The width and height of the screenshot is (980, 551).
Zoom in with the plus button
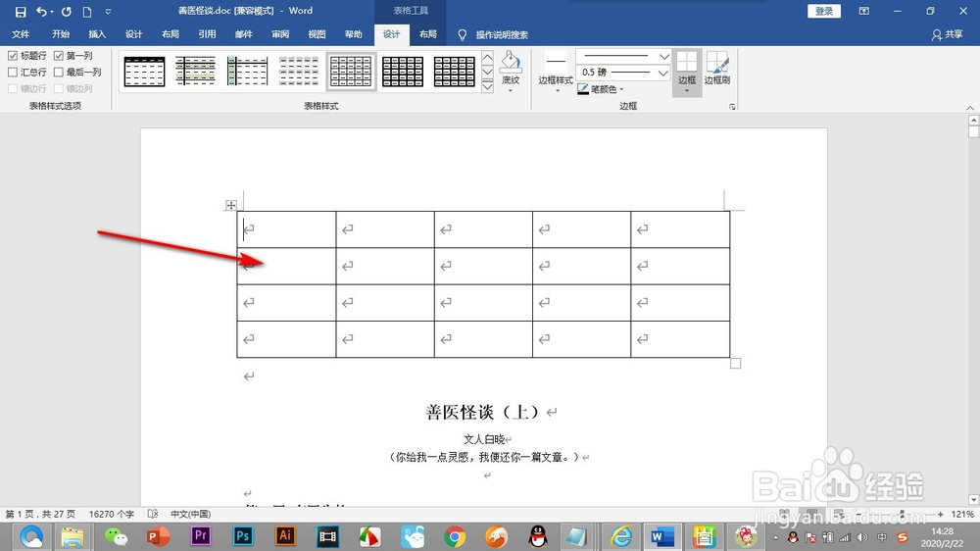[x=941, y=514]
